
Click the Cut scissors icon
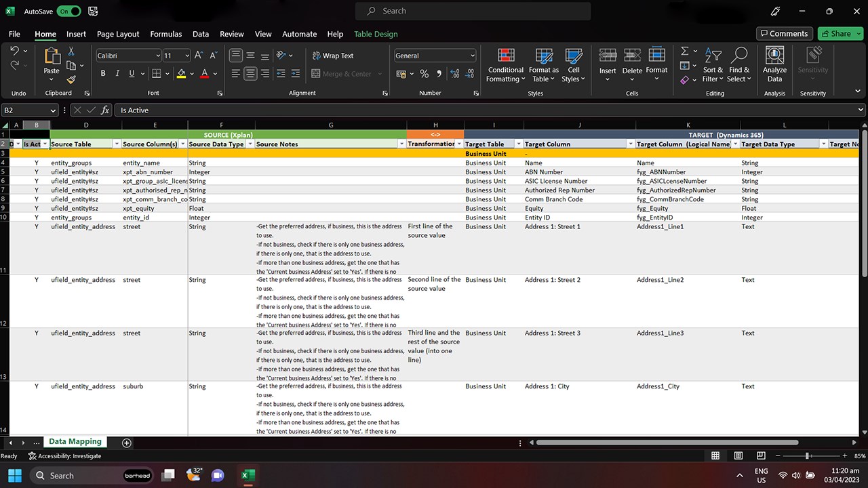[x=71, y=52]
